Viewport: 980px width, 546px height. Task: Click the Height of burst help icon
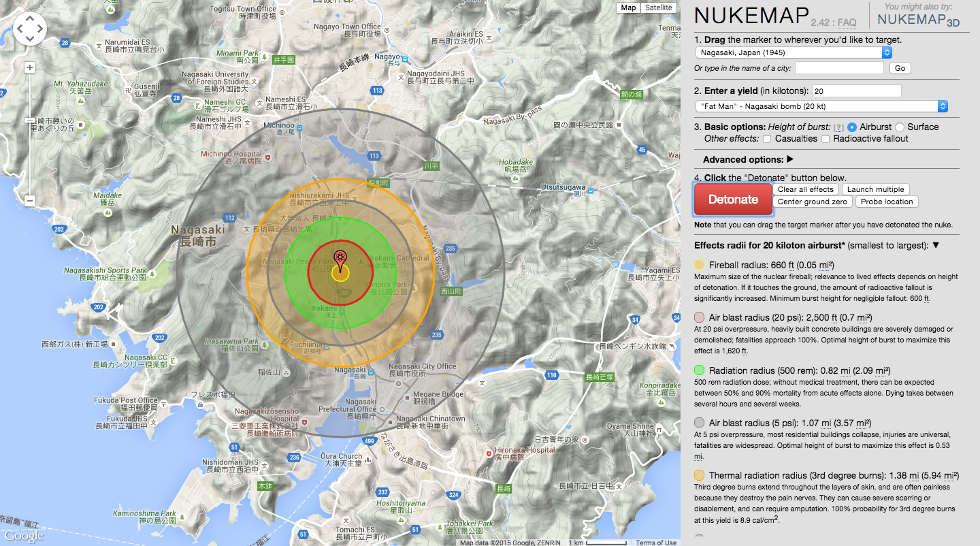(839, 127)
